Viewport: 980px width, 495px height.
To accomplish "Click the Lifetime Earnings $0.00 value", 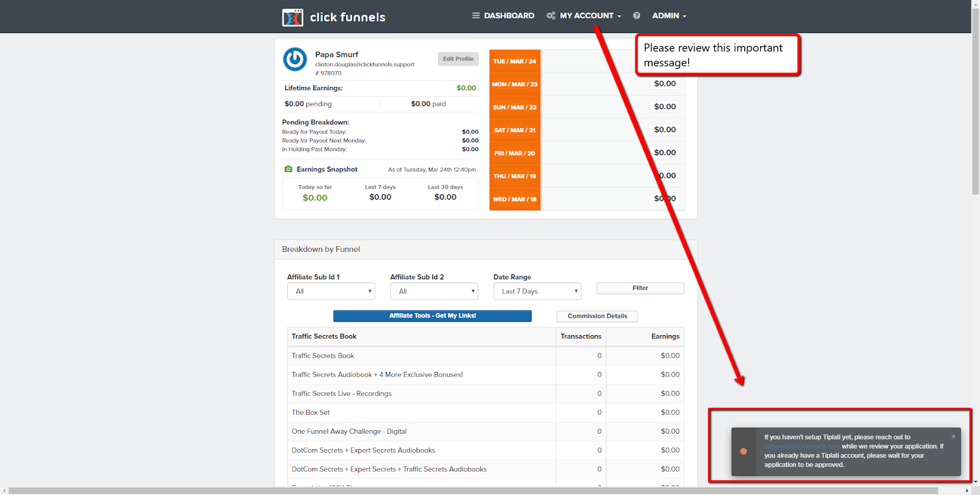I will tap(466, 88).
